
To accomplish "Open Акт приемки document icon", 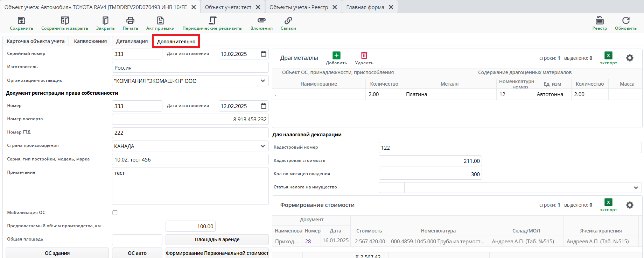I will point(160,21).
